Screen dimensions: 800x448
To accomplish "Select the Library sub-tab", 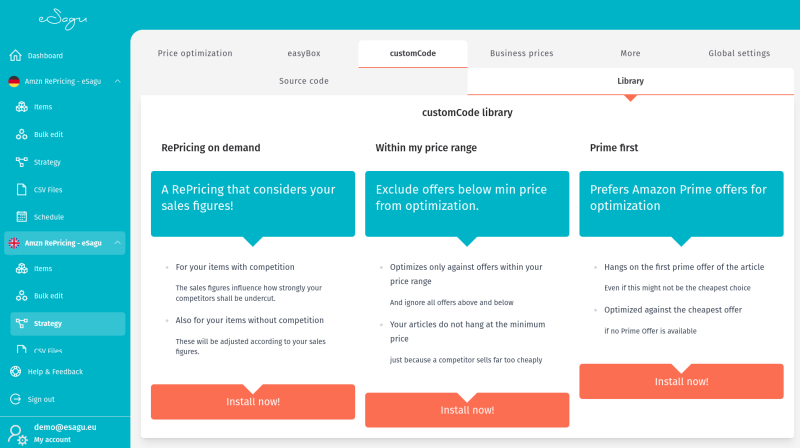I will (x=631, y=81).
